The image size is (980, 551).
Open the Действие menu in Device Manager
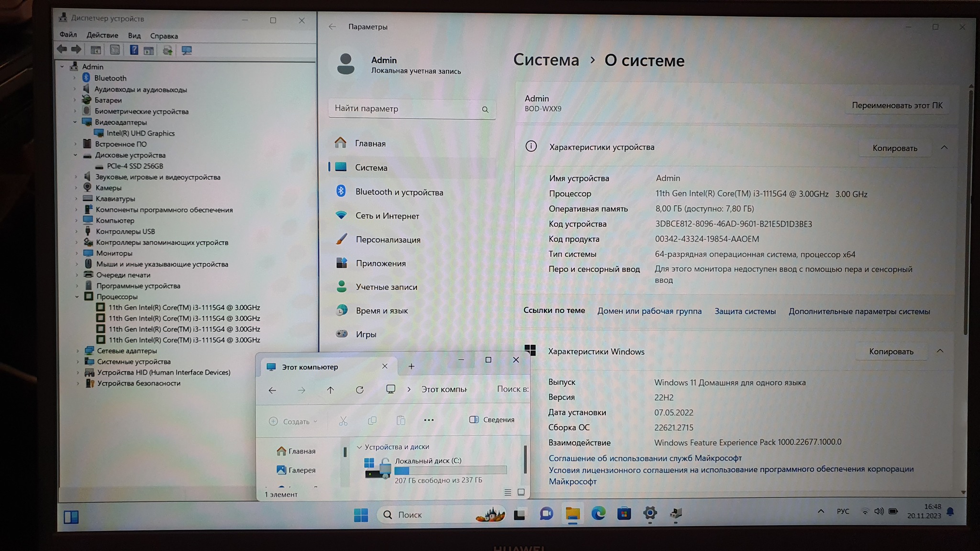coord(102,35)
